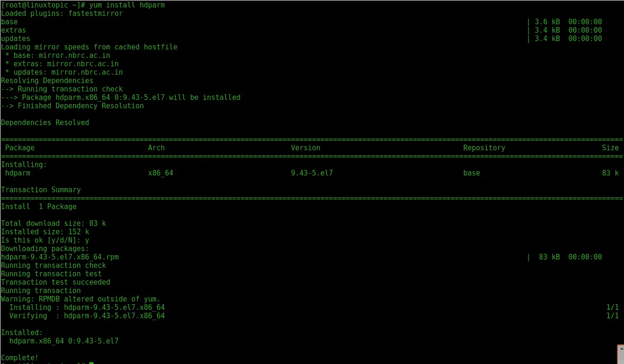Select the hdparm-9.43-5.el7.x86_64.rpm download line

point(60,257)
